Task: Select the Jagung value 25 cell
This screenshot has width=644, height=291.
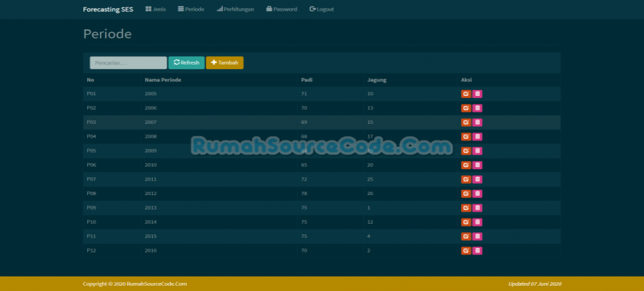Action: click(411, 179)
